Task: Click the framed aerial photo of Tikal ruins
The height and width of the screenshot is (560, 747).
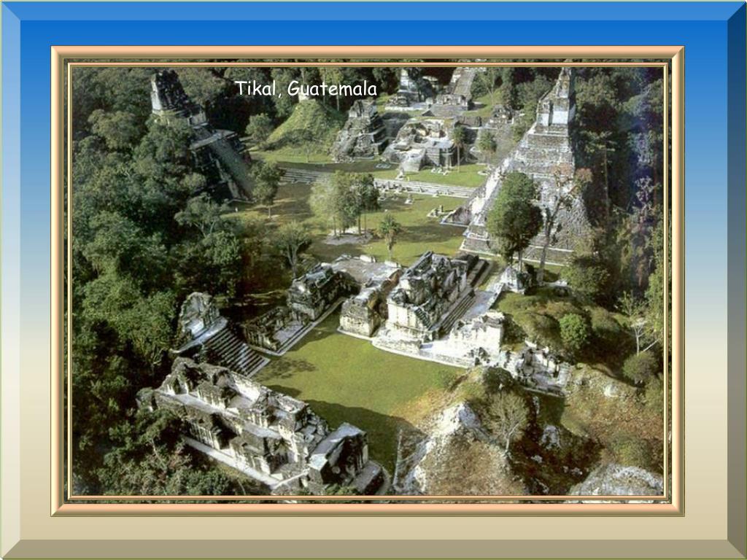Action: point(368,281)
